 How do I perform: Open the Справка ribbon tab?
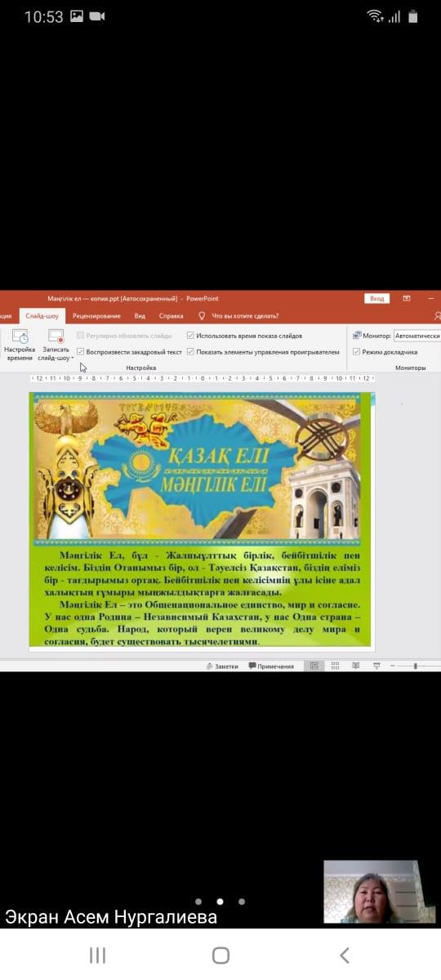(171, 316)
